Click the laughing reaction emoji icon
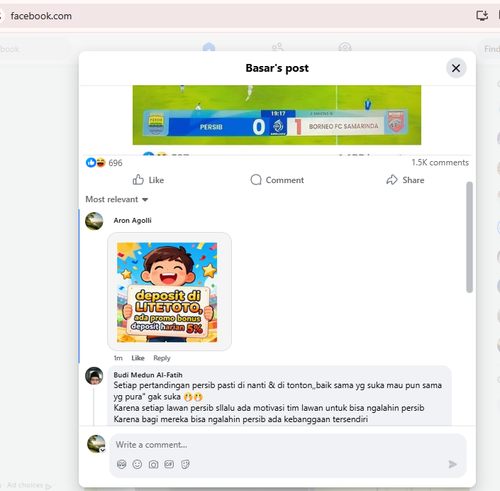500x491 pixels. pos(100,163)
